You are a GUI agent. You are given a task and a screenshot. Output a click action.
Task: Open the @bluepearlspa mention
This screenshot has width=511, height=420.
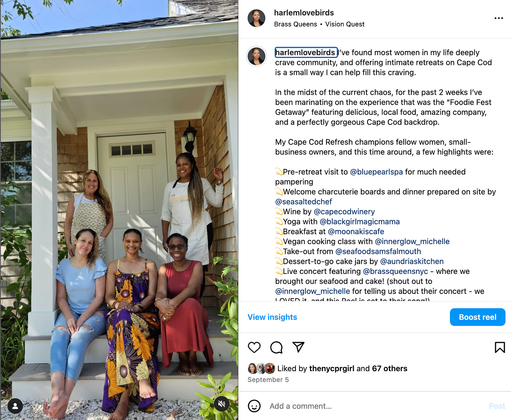377,172
